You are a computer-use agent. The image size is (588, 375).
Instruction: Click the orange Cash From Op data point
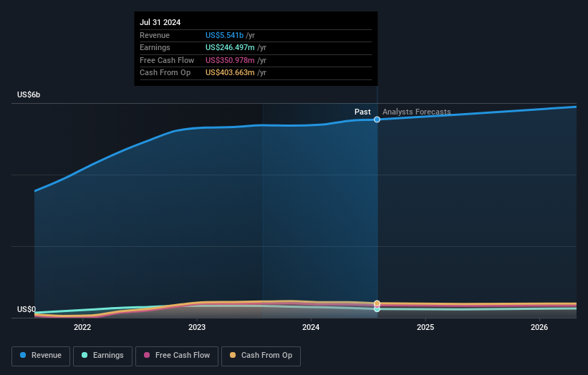coord(377,303)
